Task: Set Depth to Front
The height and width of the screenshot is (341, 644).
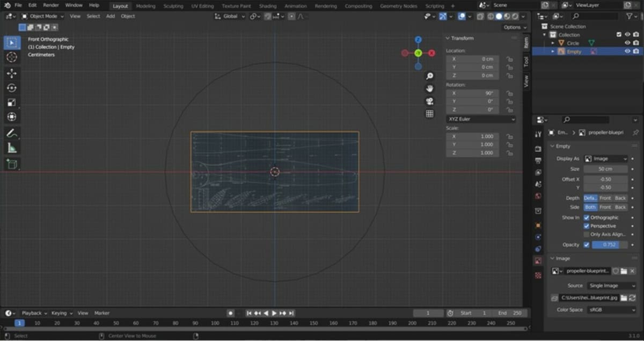Action: point(605,198)
